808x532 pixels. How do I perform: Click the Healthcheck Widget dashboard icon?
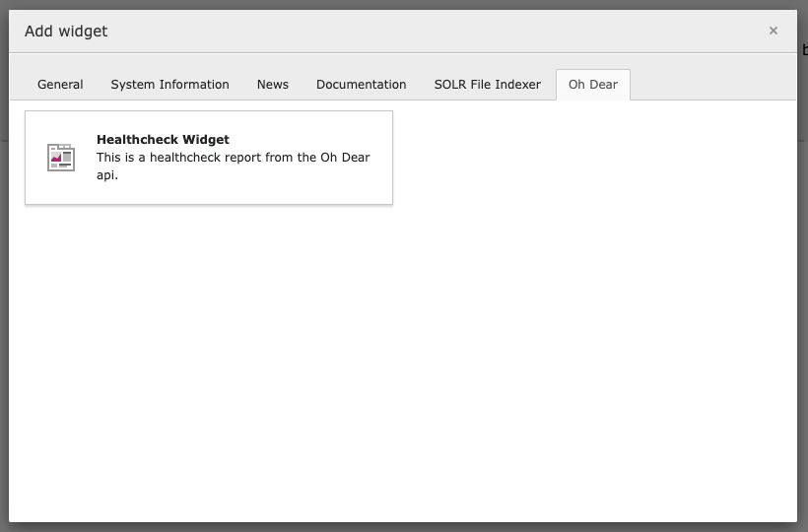point(61,157)
